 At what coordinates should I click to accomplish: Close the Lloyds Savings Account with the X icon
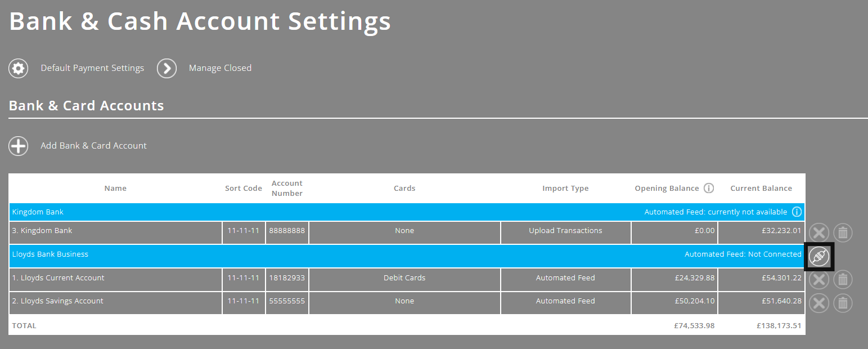(818, 303)
